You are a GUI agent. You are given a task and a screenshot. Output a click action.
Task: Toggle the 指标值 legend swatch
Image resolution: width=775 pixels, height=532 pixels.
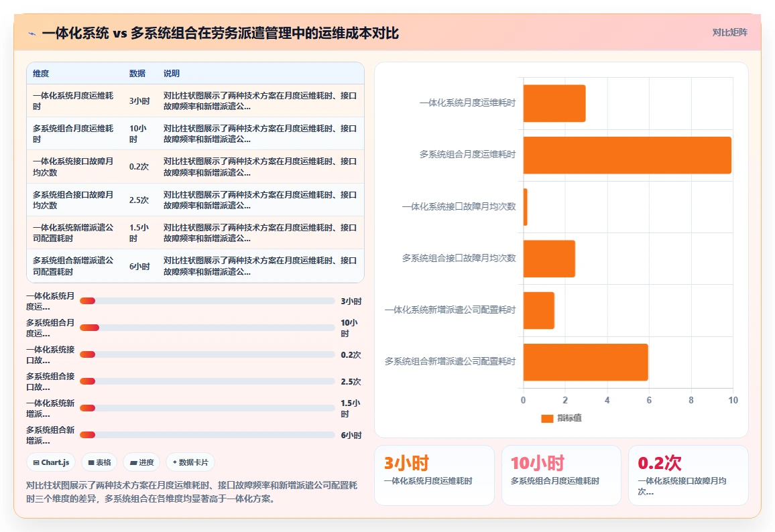pos(547,418)
